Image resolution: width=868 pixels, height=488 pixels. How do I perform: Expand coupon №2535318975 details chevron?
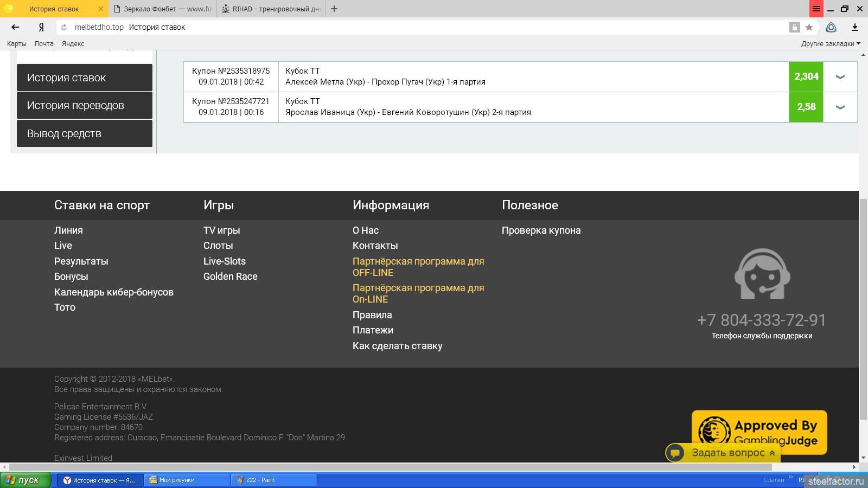pyautogui.click(x=840, y=76)
